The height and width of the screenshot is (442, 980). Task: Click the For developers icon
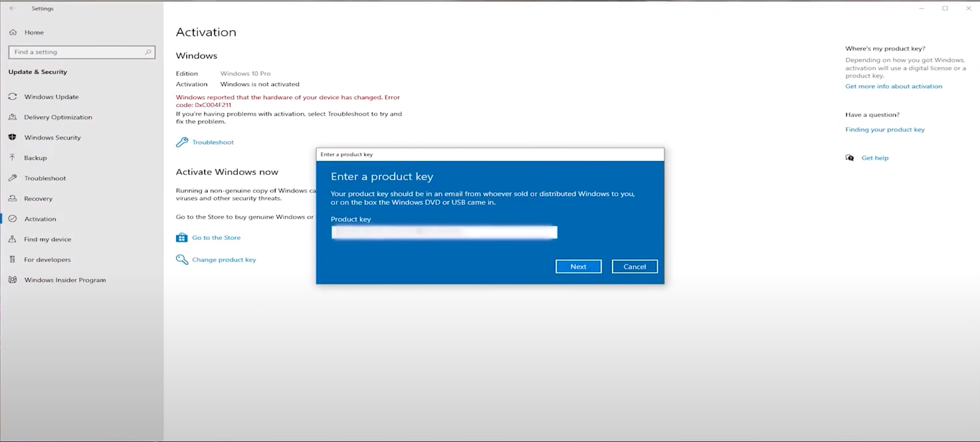13,259
